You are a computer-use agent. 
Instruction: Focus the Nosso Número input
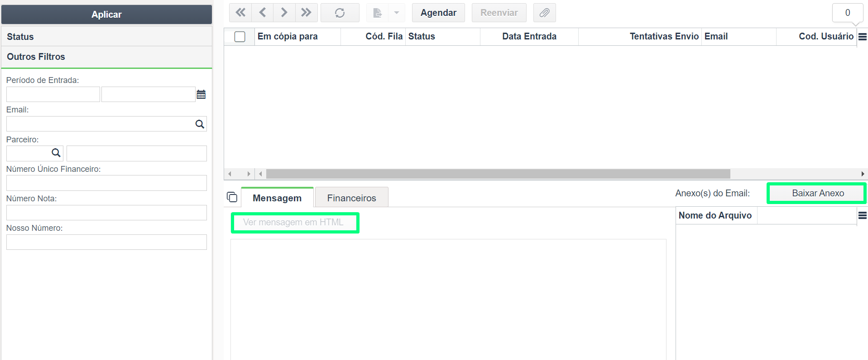tap(106, 242)
